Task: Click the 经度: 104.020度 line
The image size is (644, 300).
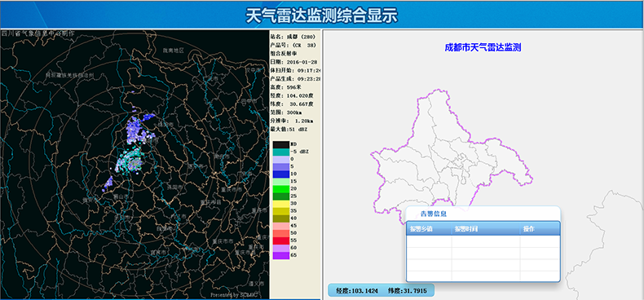Action: (x=291, y=95)
